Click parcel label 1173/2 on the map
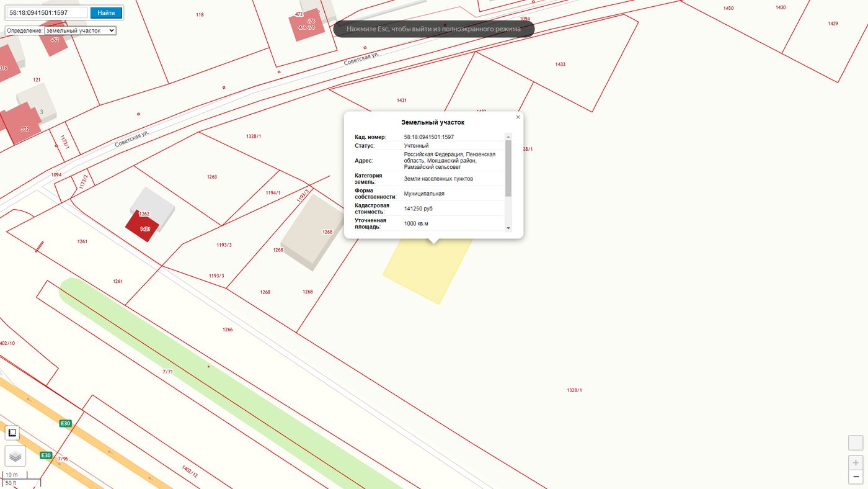 (x=83, y=182)
